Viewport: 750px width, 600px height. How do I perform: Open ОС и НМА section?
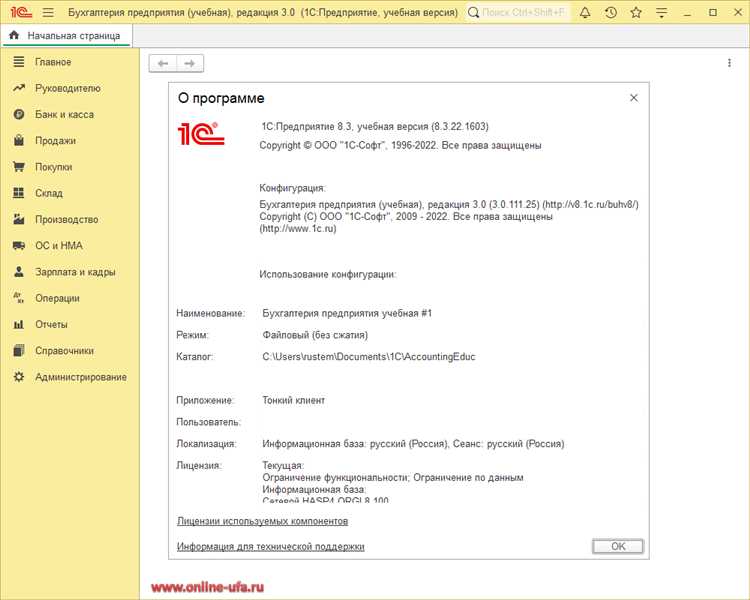(59, 245)
